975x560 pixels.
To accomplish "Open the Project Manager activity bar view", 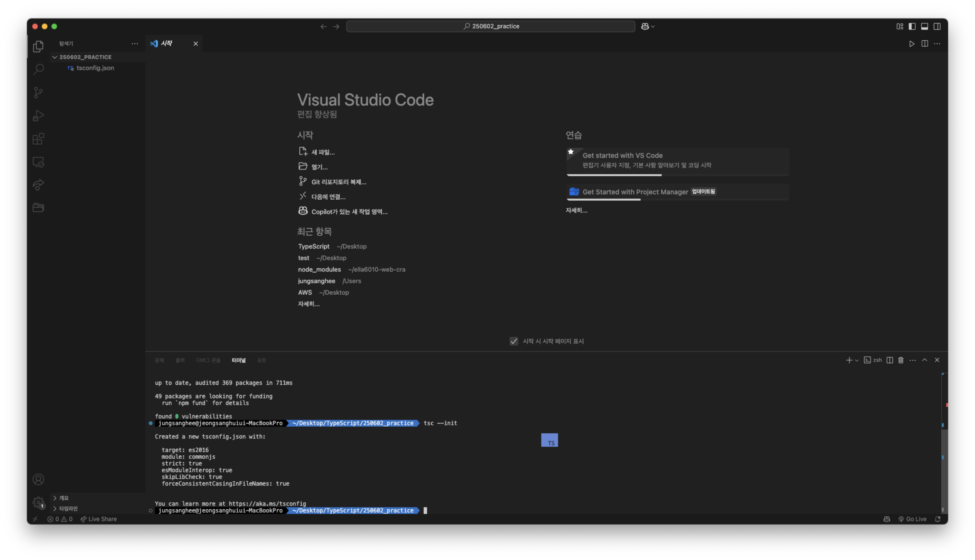I will 38,208.
